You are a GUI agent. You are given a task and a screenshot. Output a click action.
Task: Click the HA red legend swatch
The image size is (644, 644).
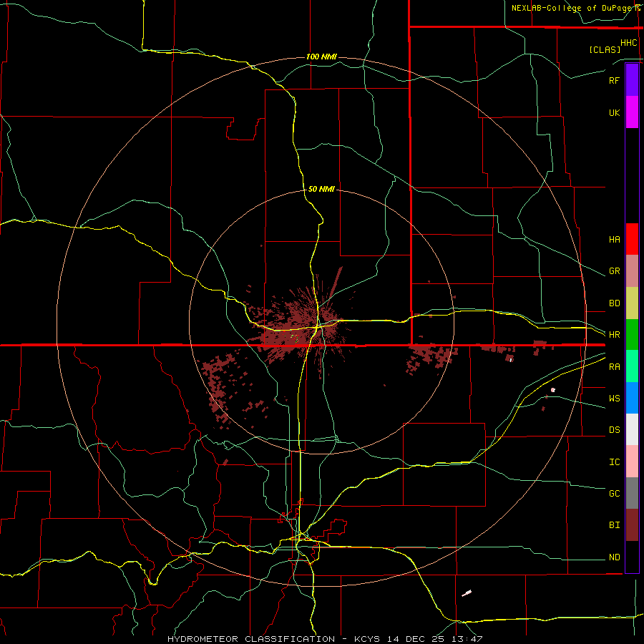tap(632, 239)
